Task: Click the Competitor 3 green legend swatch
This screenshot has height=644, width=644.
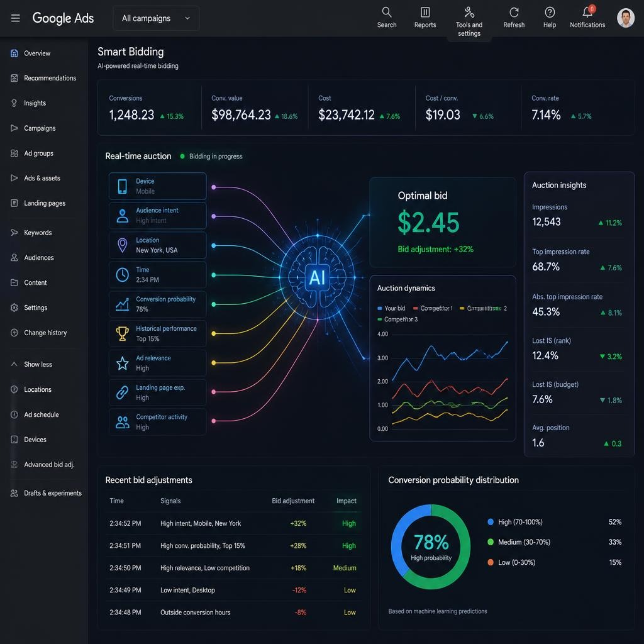Action: [x=379, y=319]
